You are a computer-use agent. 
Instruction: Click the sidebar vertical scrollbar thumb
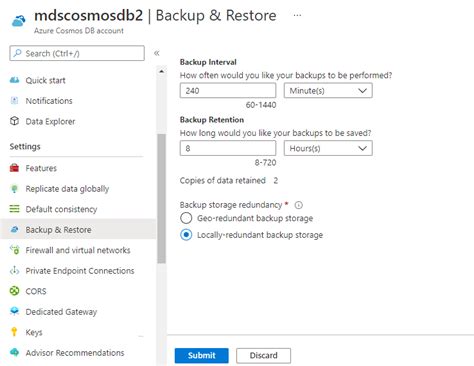[161, 199]
